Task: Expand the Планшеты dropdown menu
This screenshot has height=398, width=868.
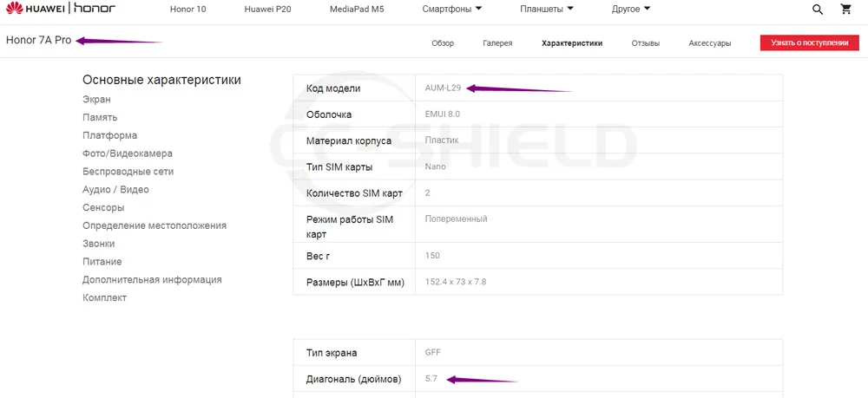Action: 547,9
